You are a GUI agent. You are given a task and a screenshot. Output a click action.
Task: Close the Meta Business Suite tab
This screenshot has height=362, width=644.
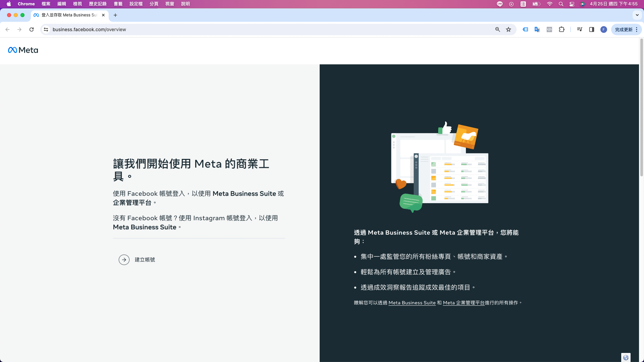[x=103, y=15]
